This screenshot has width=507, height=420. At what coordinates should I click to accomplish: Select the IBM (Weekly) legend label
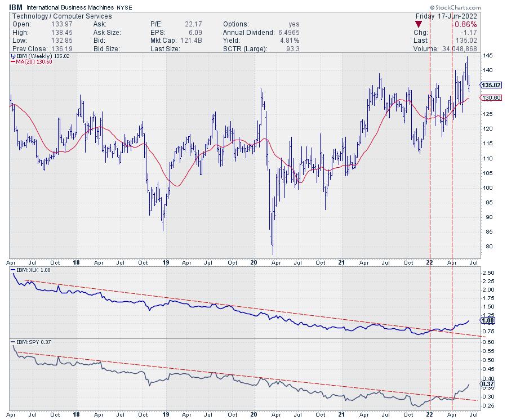tap(35, 57)
